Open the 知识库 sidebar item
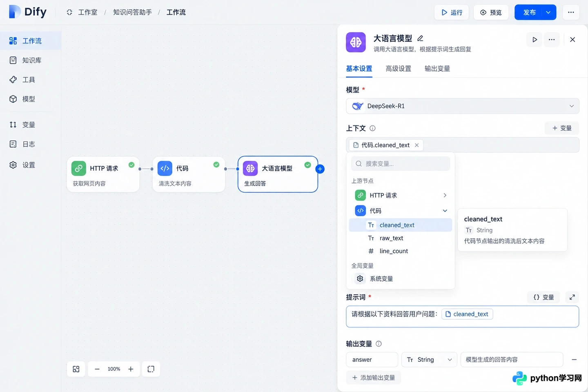 coord(31,60)
